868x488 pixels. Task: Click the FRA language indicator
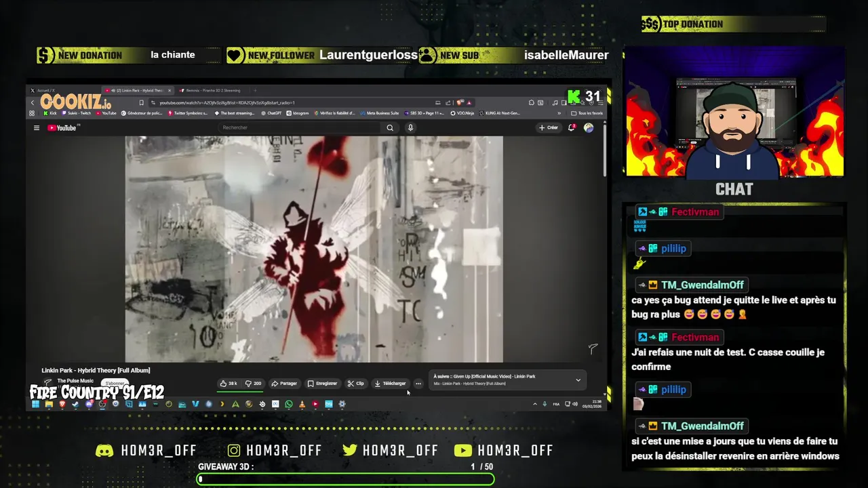click(556, 404)
